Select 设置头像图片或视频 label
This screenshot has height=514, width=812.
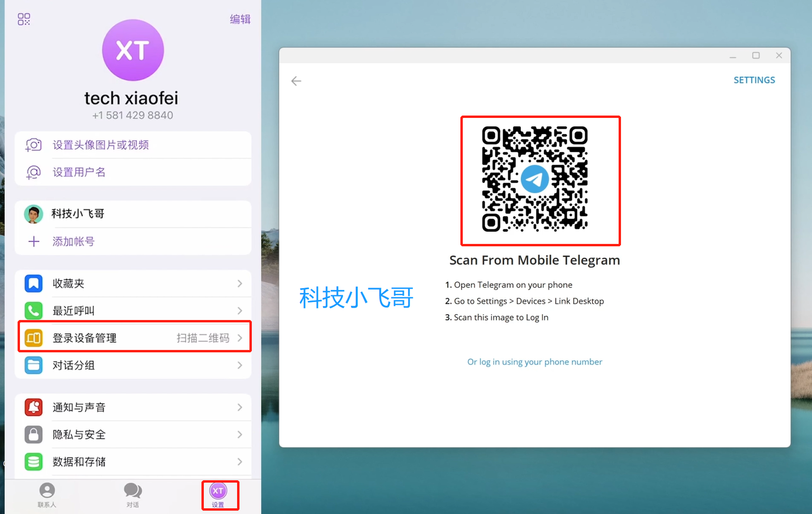(101, 145)
